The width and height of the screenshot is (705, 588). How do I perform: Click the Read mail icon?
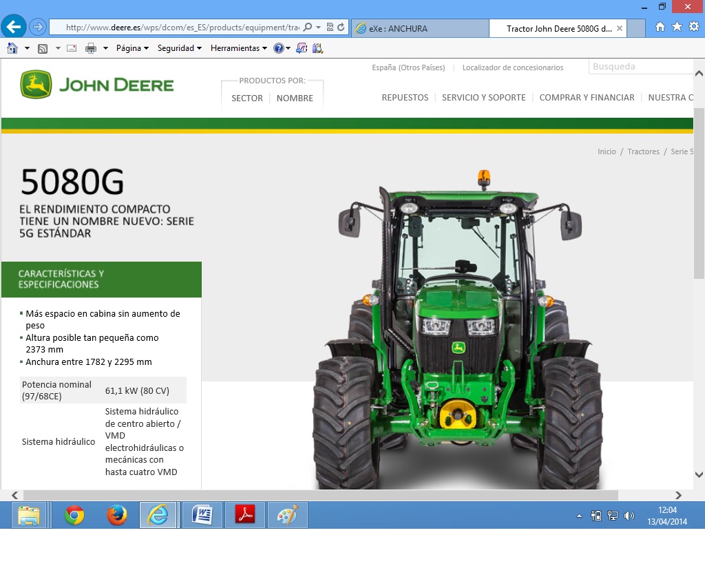72,48
